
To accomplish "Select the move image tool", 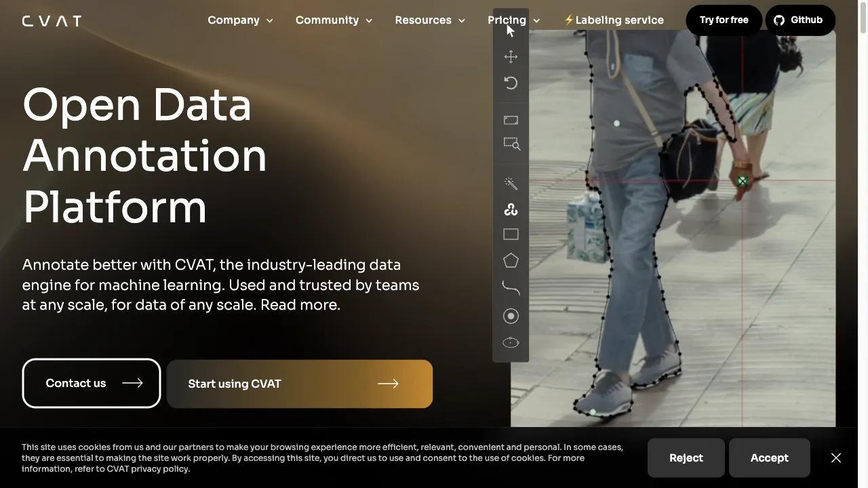I will (511, 57).
